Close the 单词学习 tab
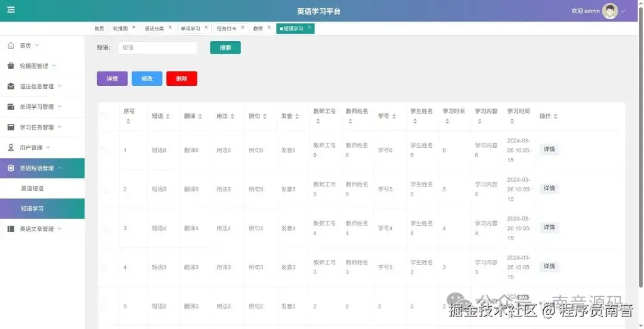 pyautogui.click(x=206, y=27)
